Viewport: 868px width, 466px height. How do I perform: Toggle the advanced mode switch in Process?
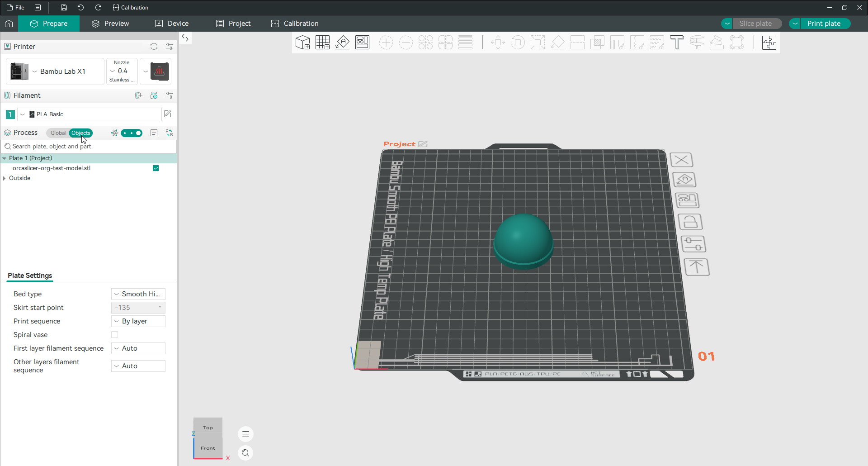(132, 133)
